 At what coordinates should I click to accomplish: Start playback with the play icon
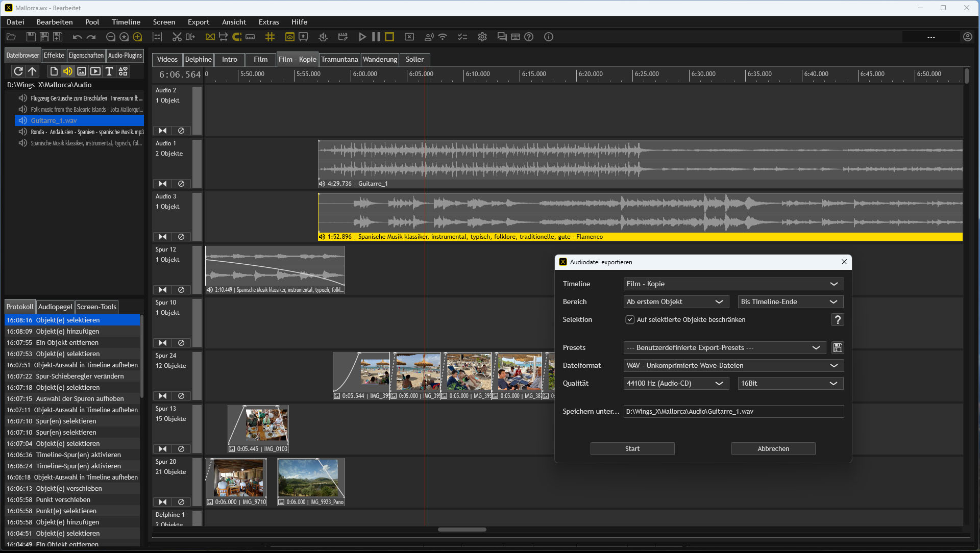click(362, 37)
